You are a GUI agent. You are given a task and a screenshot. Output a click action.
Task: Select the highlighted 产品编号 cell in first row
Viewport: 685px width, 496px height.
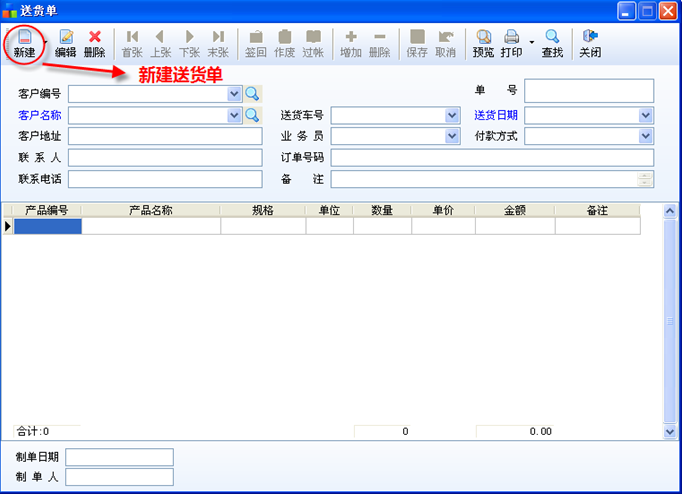pyautogui.click(x=48, y=226)
